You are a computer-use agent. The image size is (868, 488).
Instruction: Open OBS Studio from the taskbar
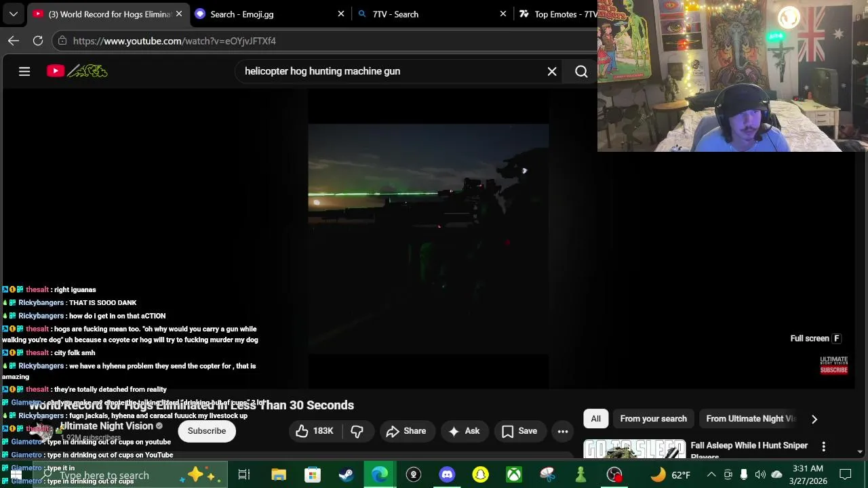pyautogui.click(x=614, y=475)
